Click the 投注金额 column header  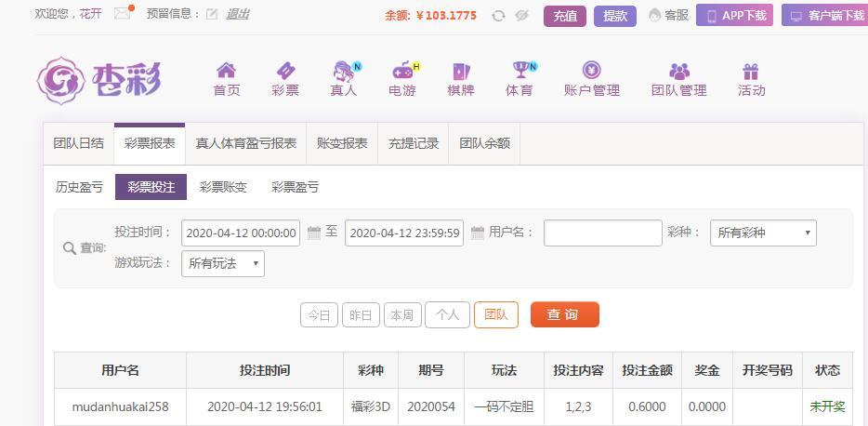[x=647, y=370]
